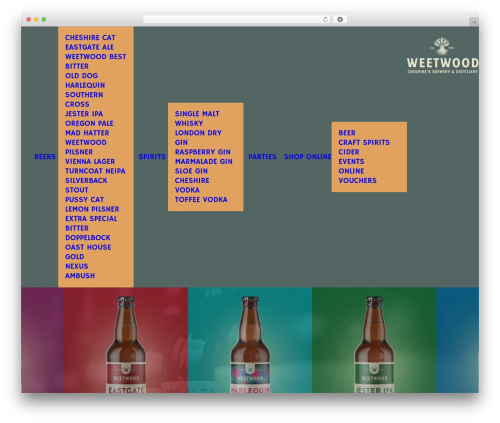Choose Doppelbock
This screenshot has width=500, height=423.
[88, 238]
